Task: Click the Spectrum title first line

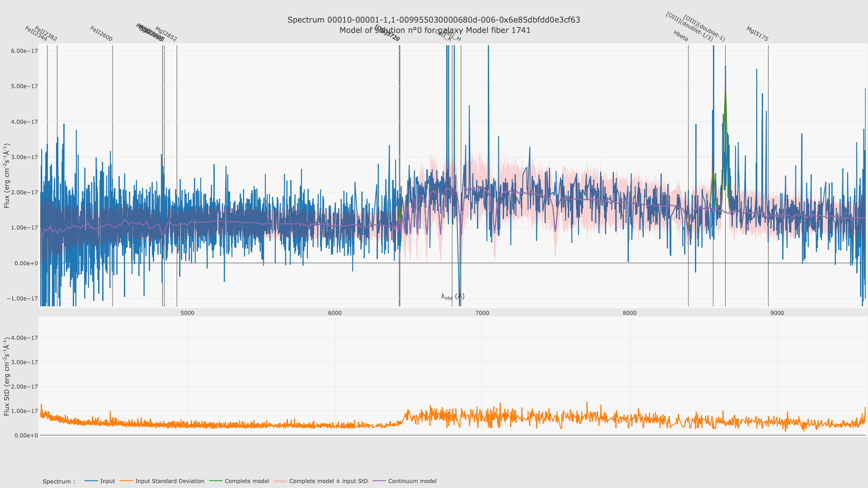Action: pos(434,20)
